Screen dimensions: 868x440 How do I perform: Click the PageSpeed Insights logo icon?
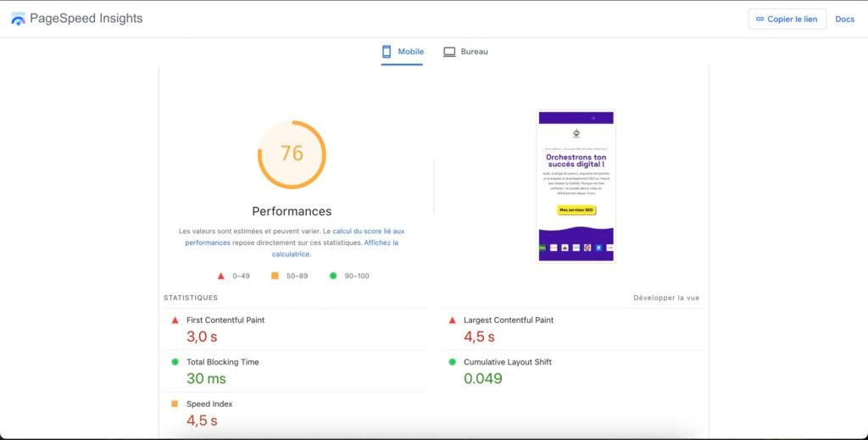point(18,19)
